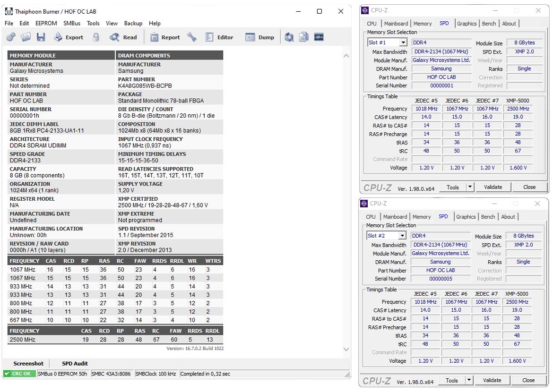Viewport: 553px width, 392px height.
Task: Click the open folder icon in toolbar
Action: point(26,37)
